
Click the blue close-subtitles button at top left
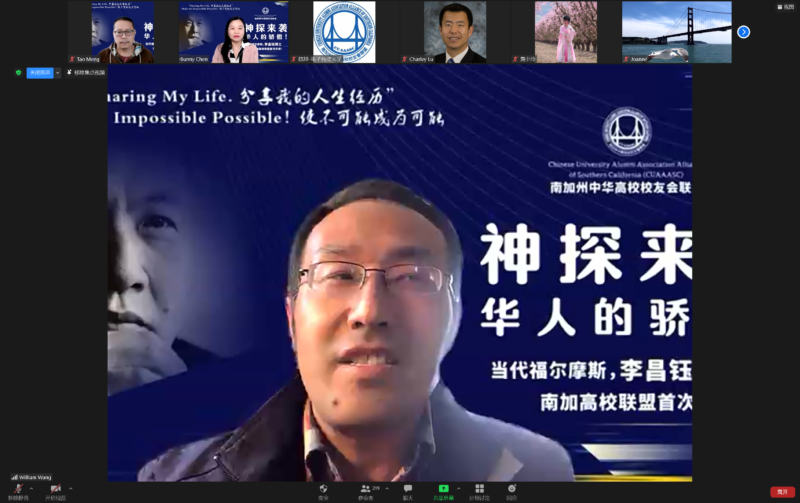pyautogui.click(x=39, y=73)
